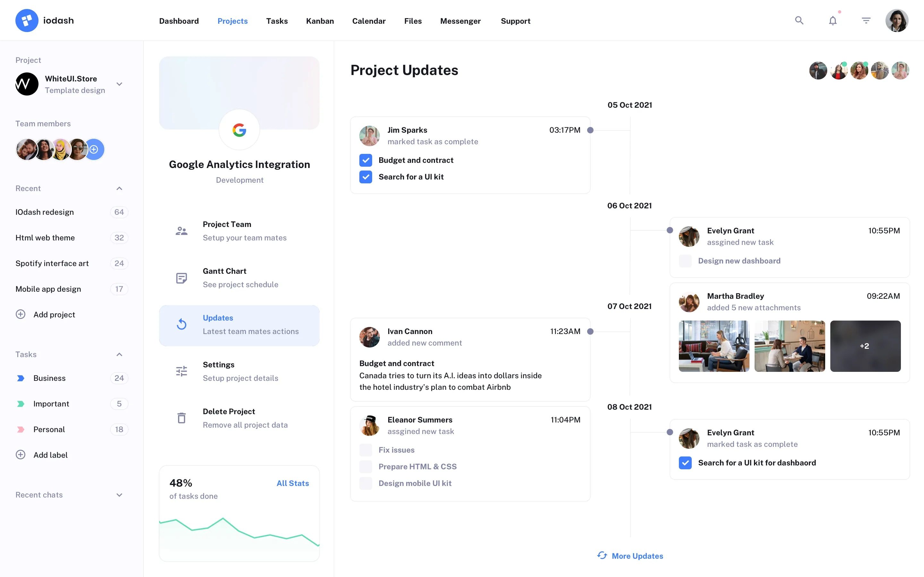Collapse the Tasks section
924x577 pixels.
(119, 355)
